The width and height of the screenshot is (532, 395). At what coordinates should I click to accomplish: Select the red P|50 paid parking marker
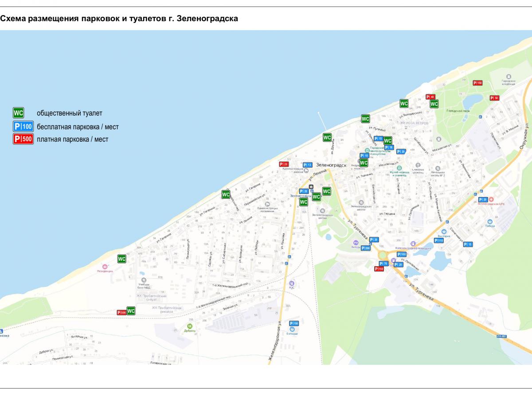[494, 98]
